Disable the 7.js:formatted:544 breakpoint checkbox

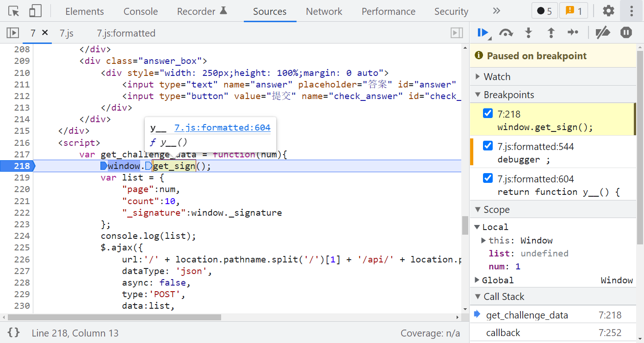point(488,146)
